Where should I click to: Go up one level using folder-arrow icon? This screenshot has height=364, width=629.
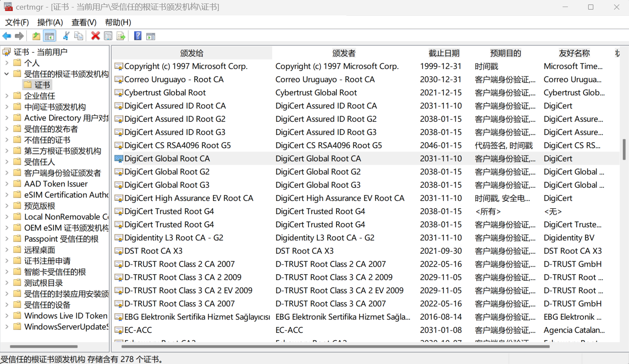(36, 36)
